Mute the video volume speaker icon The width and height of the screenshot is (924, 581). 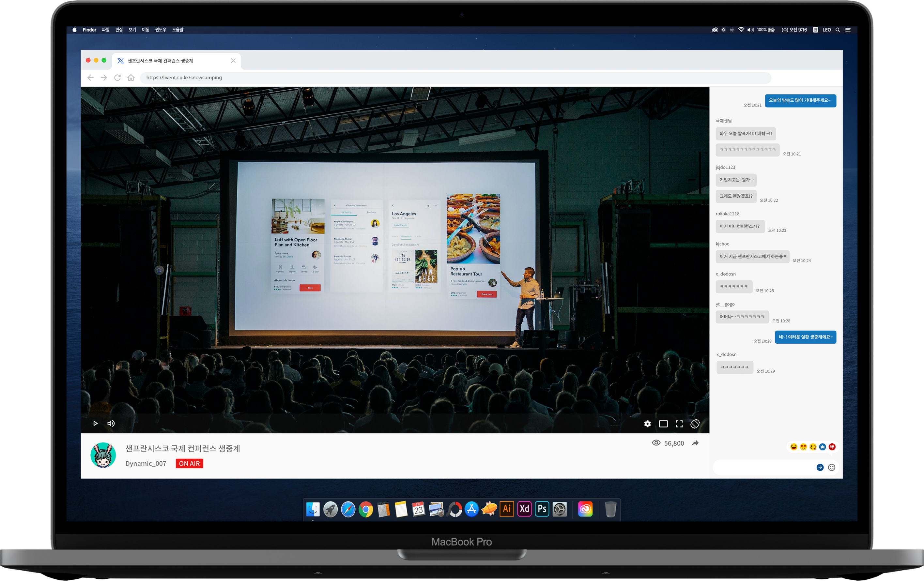pos(111,424)
